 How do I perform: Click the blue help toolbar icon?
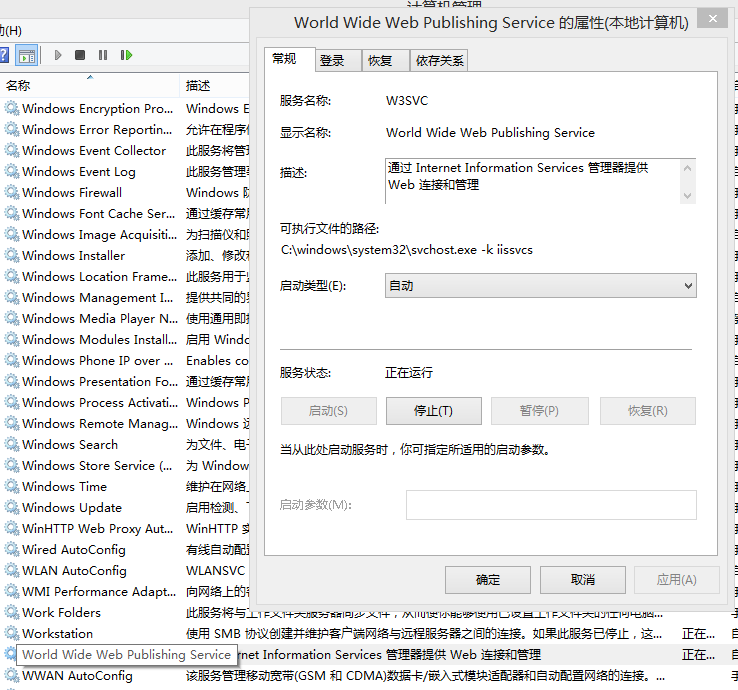(3, 55)
